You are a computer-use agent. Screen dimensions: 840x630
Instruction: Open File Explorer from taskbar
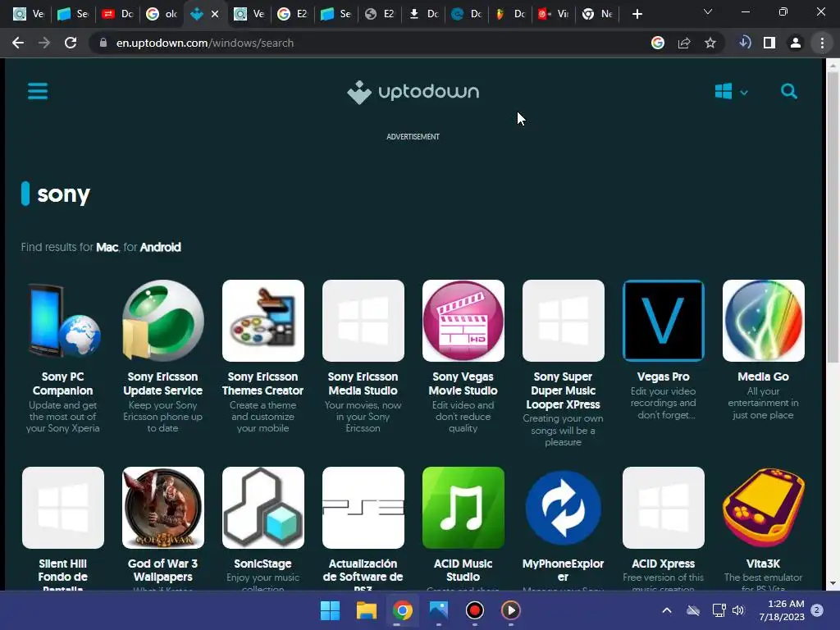click(x=367, y=610)
